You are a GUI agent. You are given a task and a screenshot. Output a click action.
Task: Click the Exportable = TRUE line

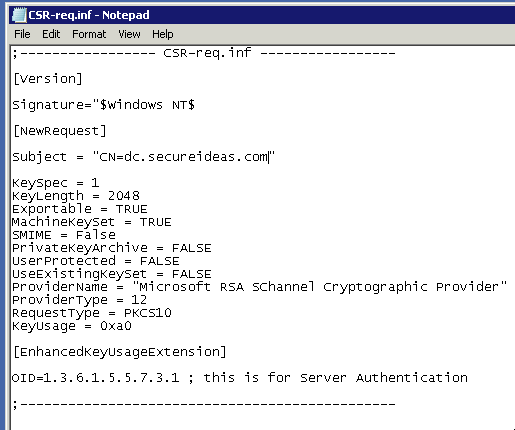pos(80,209)
